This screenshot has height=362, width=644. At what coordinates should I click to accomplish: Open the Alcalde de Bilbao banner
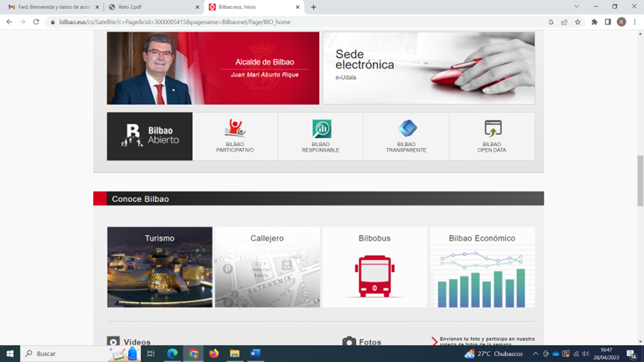tap(213, 68)
